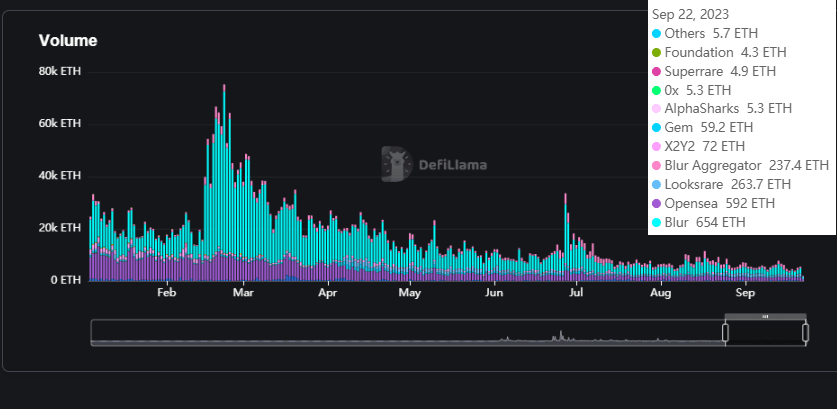
Task: Click the left handle of range slider
Action: (x=726, y=332)
